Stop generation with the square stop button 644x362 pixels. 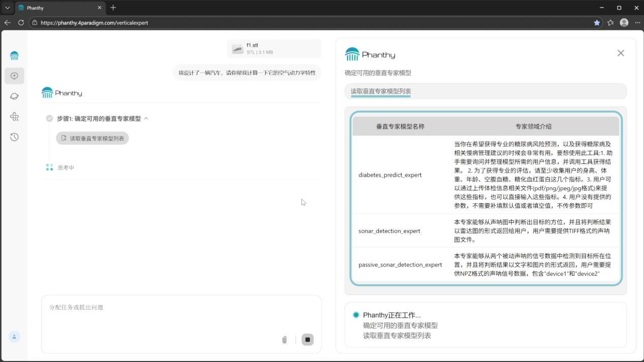[x=307, y=340]
